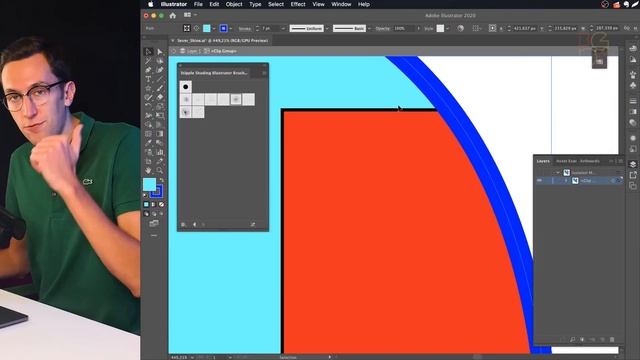The image size is (640, 360).
Task: Open the workspace arrangement dropdown
Action: (x=190, y=15)
